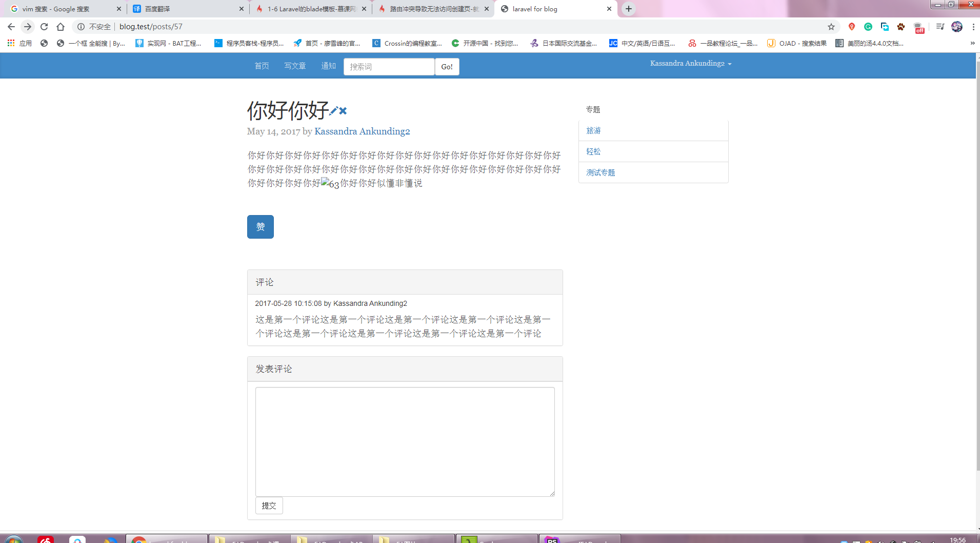Open the 实现网 BAT工程 bookmark
Screen dimensions: 980x543
[x=168, y=43]
